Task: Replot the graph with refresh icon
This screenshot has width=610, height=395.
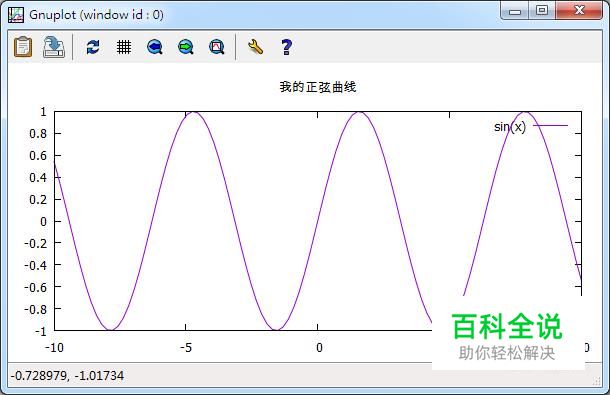Action: (93, 47)
